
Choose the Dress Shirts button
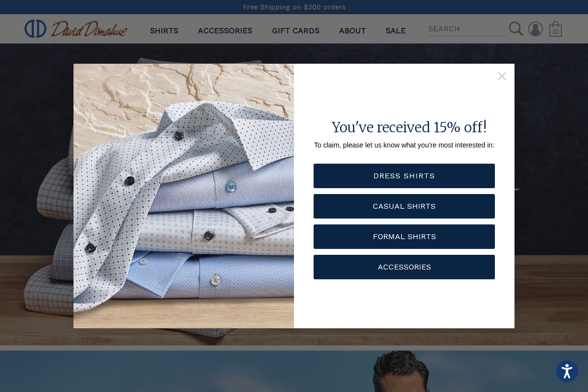[404, 176]
